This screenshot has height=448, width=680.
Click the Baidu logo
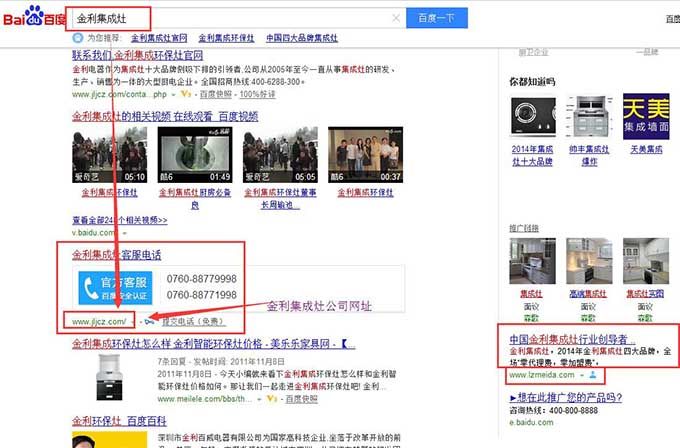pos(34,16)
